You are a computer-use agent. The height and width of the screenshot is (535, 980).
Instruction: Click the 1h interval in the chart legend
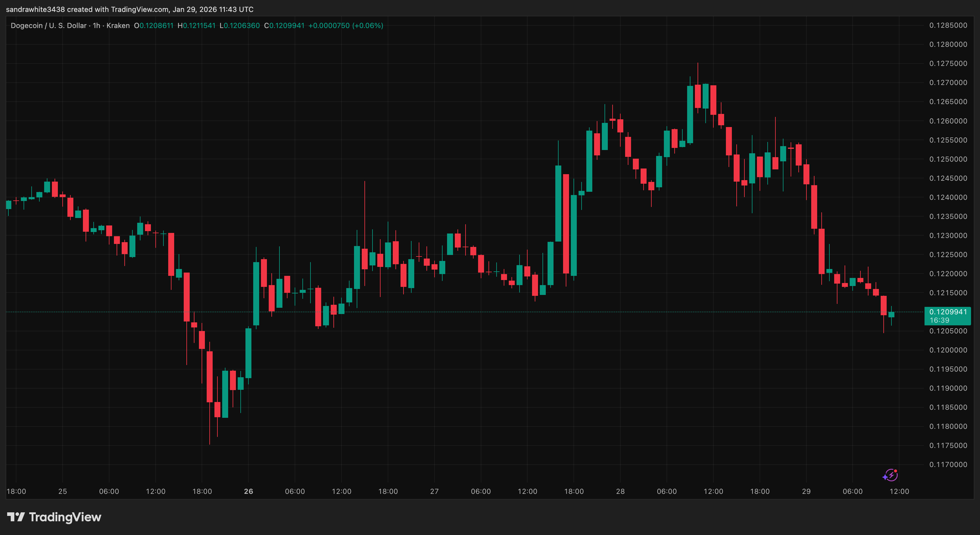point(97,25)
